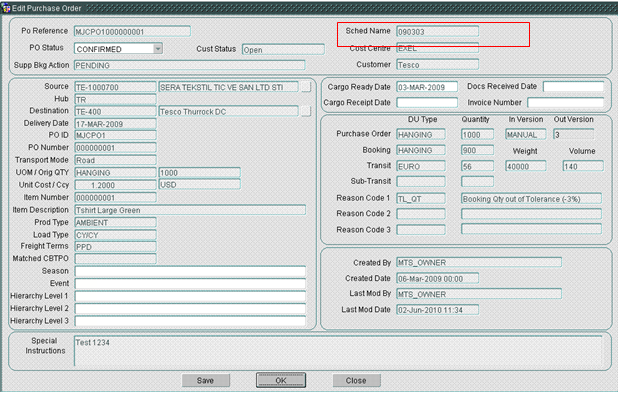Click the Item Description field
The height and width of the screenshot is (395, 618).
point(190,210)
